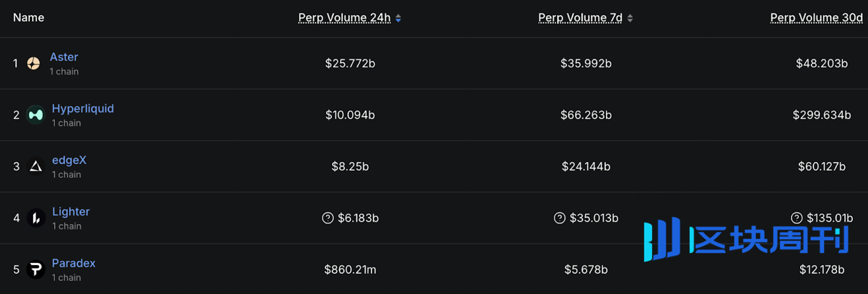868x294 pixels.
Task: Click the question mark beside $35.013b
Action: pos(560,218)
